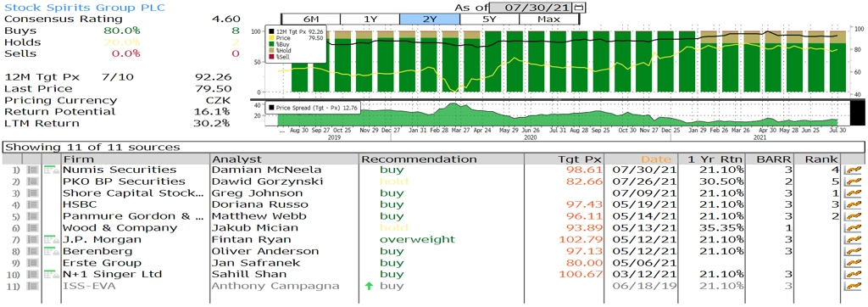Open the report icon next to N+1 Singer Ltd
The width and height of the screenshot is (868, 307).
pos(52,274)
